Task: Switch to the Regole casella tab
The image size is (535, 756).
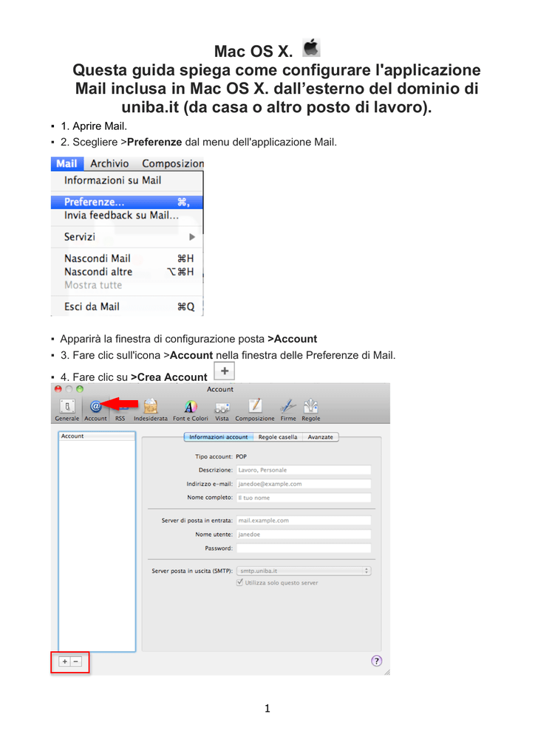Action: point(278,437)
